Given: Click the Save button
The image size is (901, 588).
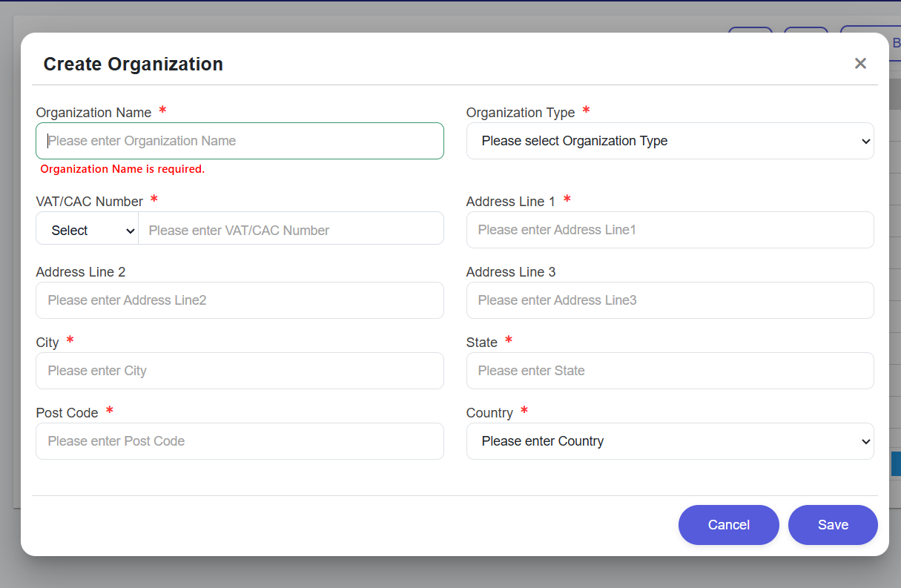Looking at the screenshot, I should pyautogui.click(x=833, y=524).
